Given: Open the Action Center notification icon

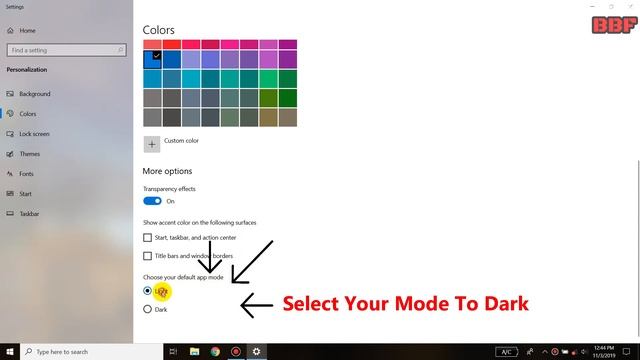Looking at the screenshot, I should pos(627,351).
